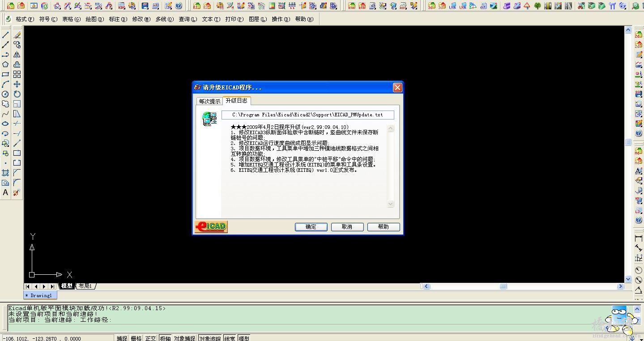The width and height of the screenshot is (644, 341).
Task: Switch to the 每次提示 tab
Action: pyautogui.click(x=209, y=102)
